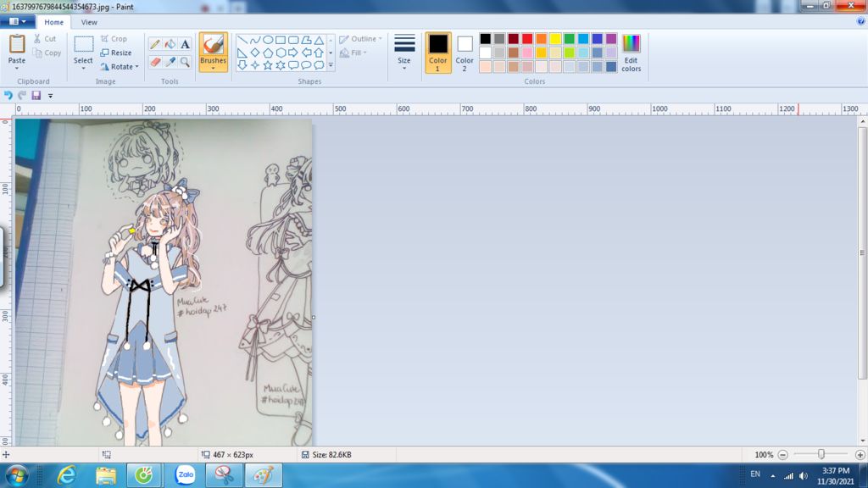Select the Fill with color bucket tool
The height and width of the screenshot is (488, 868).
pyautogui.click(x=170, y=44)
